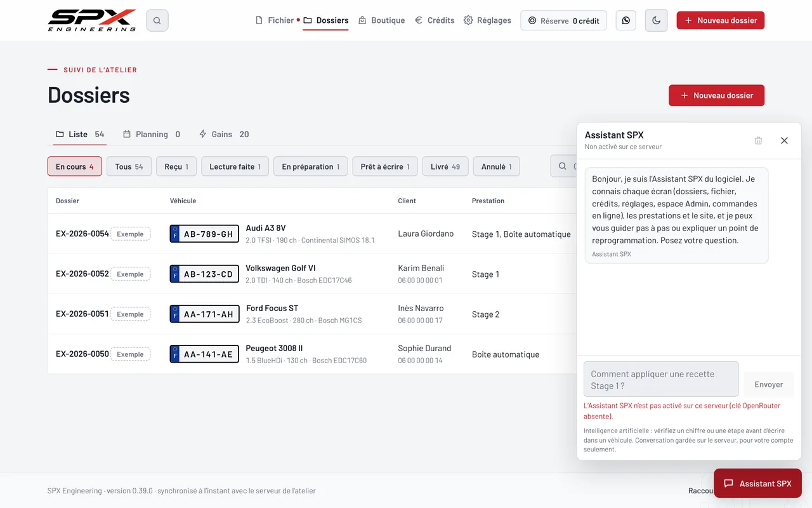Viewport: 812px width, 508px height.
Task: Switch to the Gains tab
Action: 224,134
